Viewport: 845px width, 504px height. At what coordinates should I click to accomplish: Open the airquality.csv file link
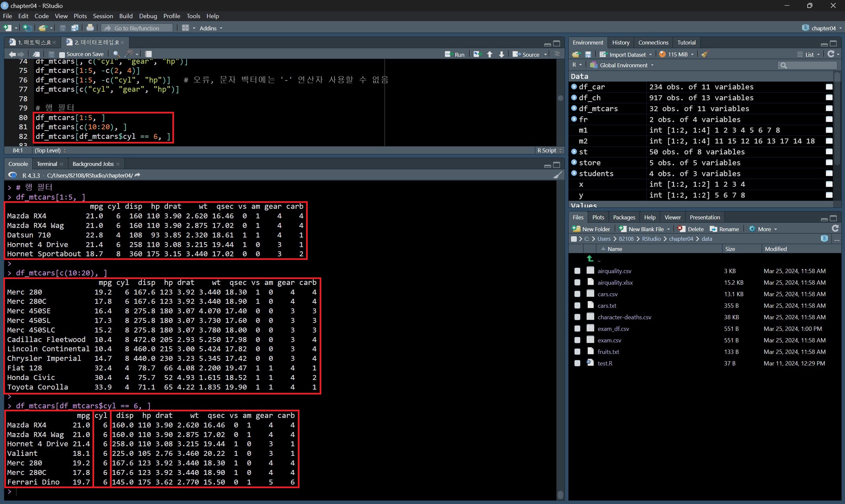click(x=614, y=271)
